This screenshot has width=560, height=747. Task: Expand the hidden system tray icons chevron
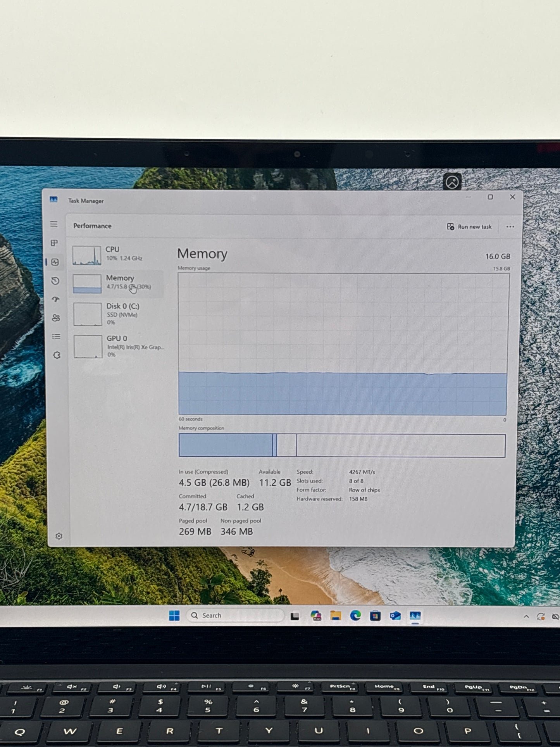point(526,616)
